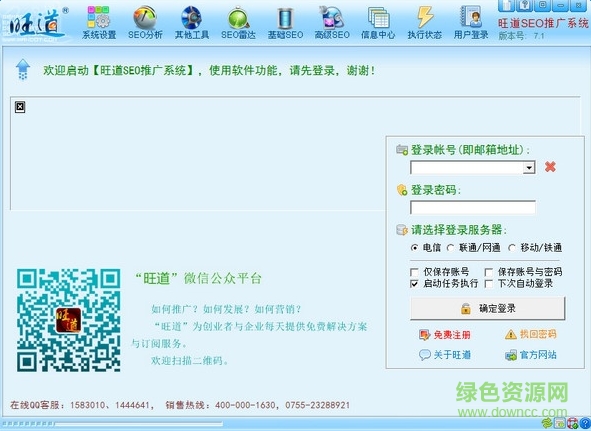Image resolution: width=591 pixels, height=431 pixels.
Task: Select the 联通/网通 server option
Action: tap(473, 248)
